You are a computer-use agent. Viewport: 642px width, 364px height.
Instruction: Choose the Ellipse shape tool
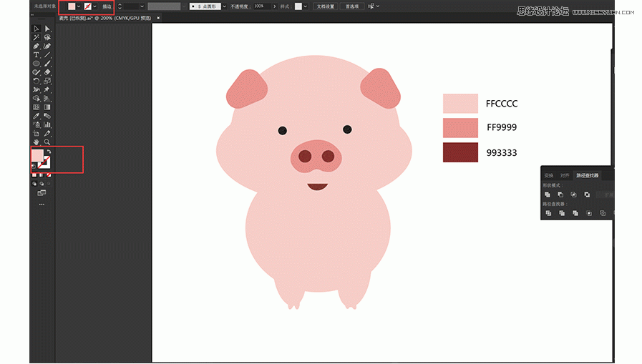[36, 64]
